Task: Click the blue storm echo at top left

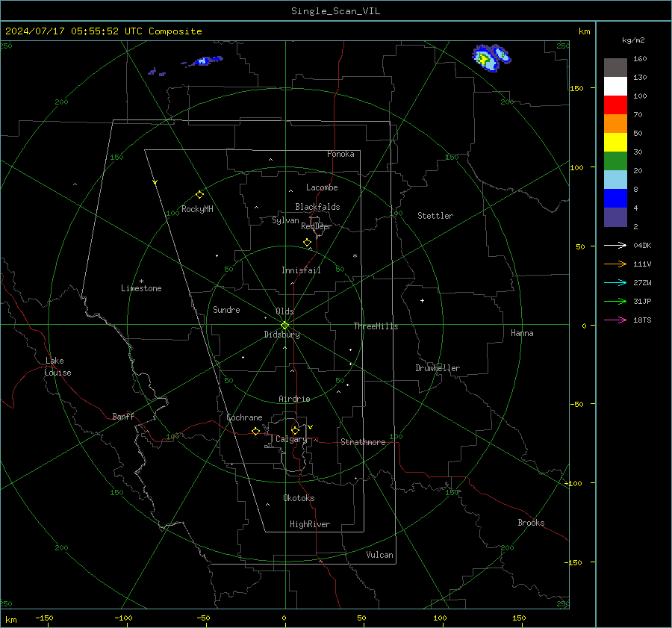Action: pyautogui.click(x=203, y=61)
